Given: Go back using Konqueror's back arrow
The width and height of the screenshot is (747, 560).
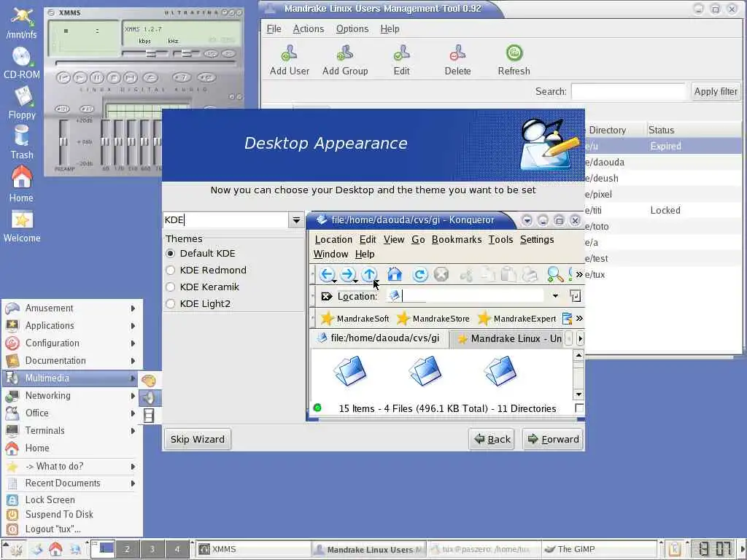Looking at the screenshot, I should [x=326, y=274].
